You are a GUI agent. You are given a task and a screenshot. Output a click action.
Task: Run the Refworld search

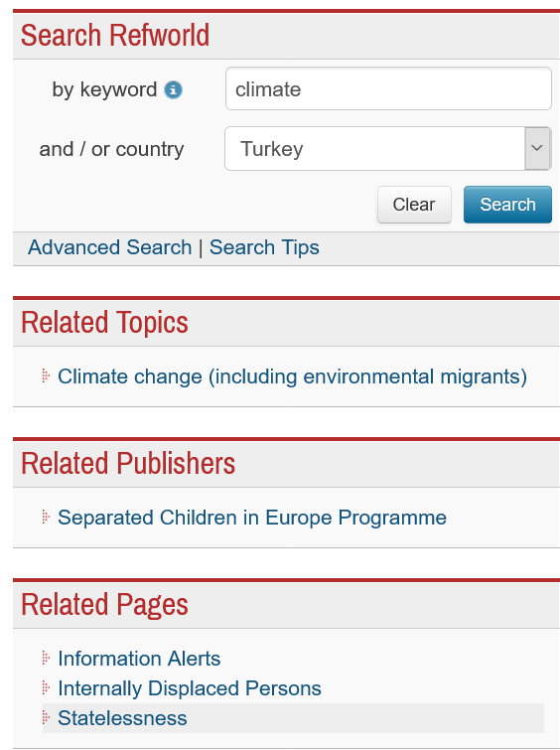507,205
